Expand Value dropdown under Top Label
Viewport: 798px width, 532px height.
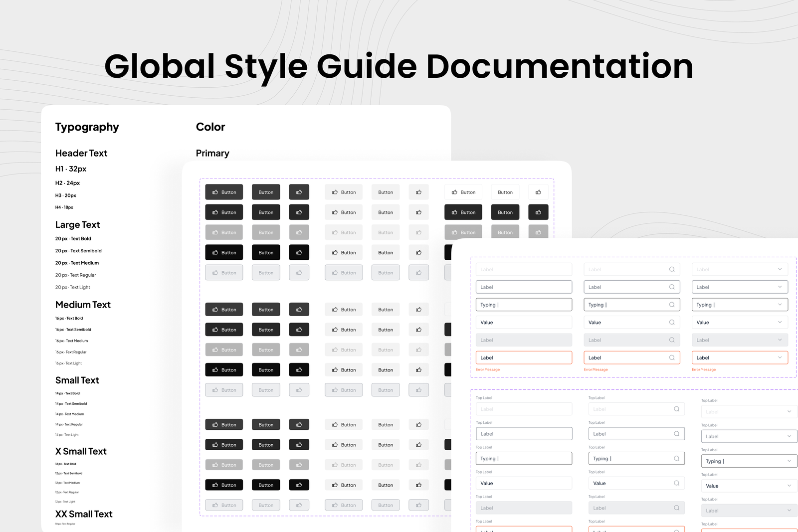coord(749,486)
